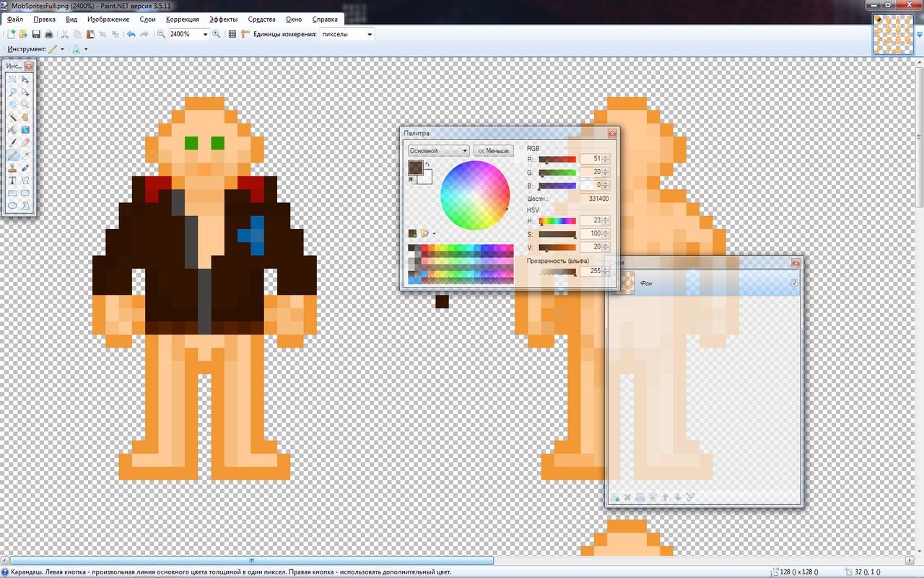Open the Эффекты menu
Image resolution: width=924 pixels, height=578 pixels.
point(223,19)
